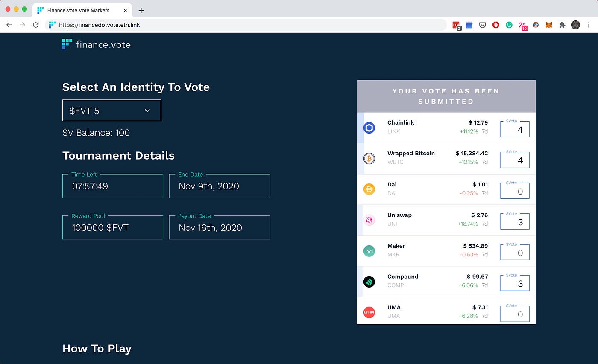Reload the page
This screenshot has width=598, height=364.
36,25
